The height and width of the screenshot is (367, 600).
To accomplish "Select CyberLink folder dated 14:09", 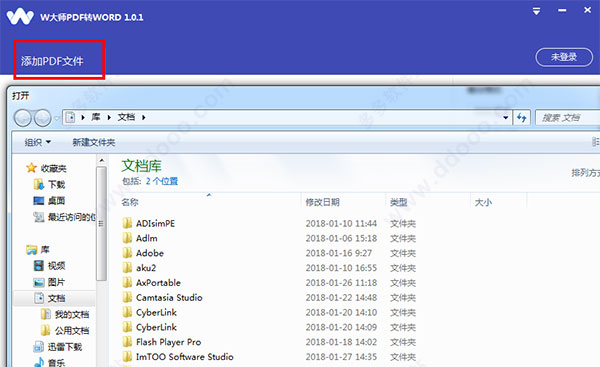I will [156, 327].
